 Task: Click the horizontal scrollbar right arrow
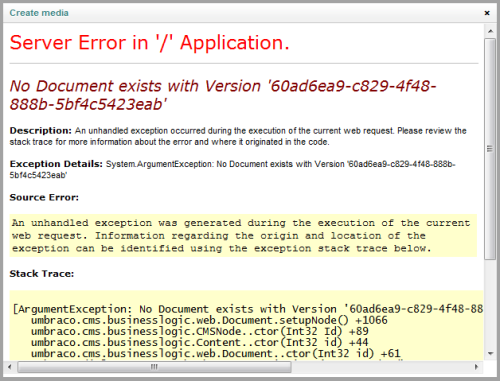(x=476, y=367)
